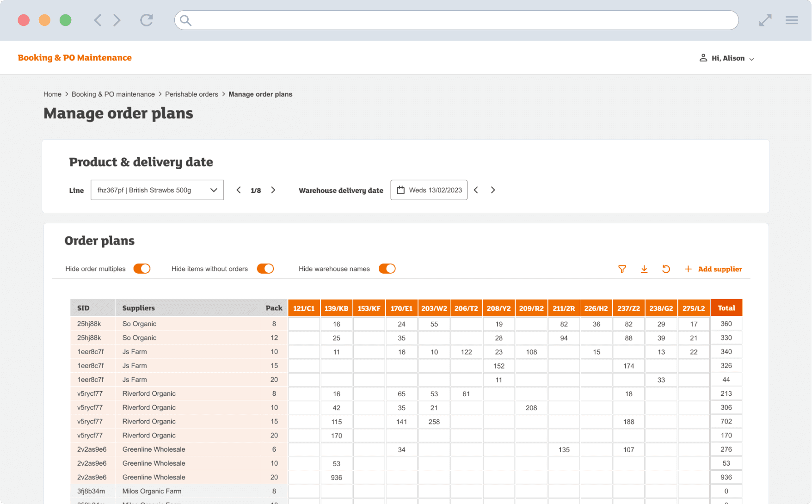Select the 139/KB warehouse column header
Image resolution: width=812 pixels, height=504 pixels.
click(x=337, y=308)
